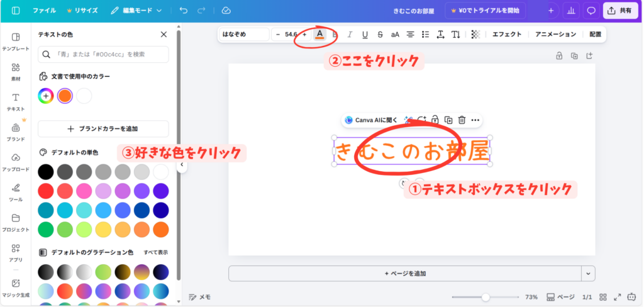Image resolution: width=644 pixels, height=307 pixels.
Task: Open the テンプレート sidebar tab
Action: [16, 42]
